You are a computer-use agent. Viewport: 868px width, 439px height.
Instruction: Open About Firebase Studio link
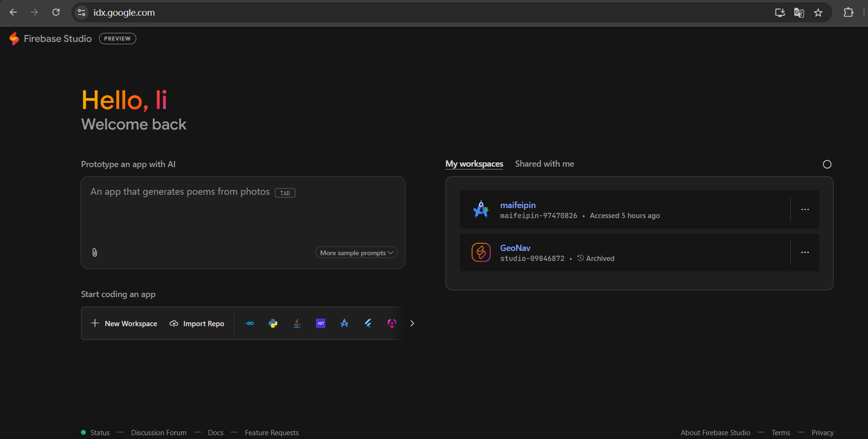[x=715, y=433]
